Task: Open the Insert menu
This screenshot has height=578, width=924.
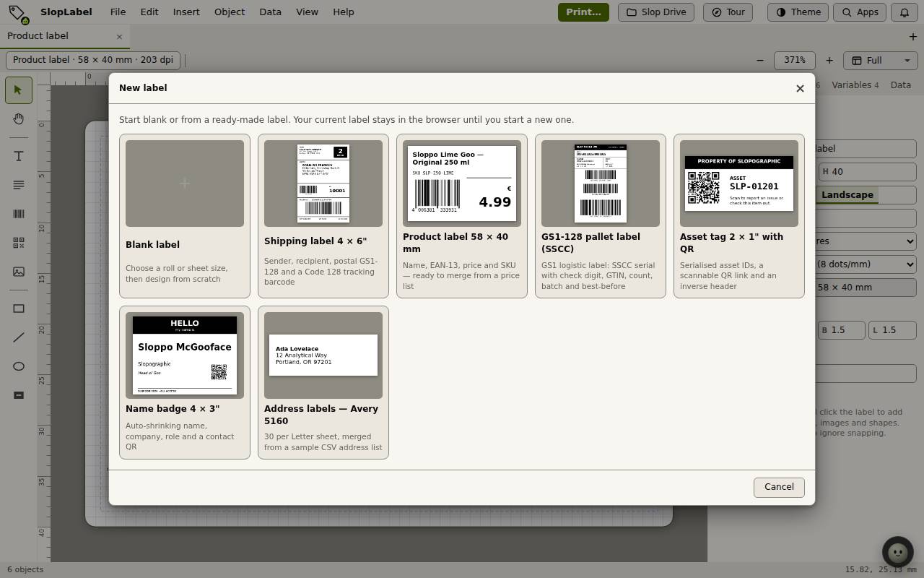Action: pos(186,12)
